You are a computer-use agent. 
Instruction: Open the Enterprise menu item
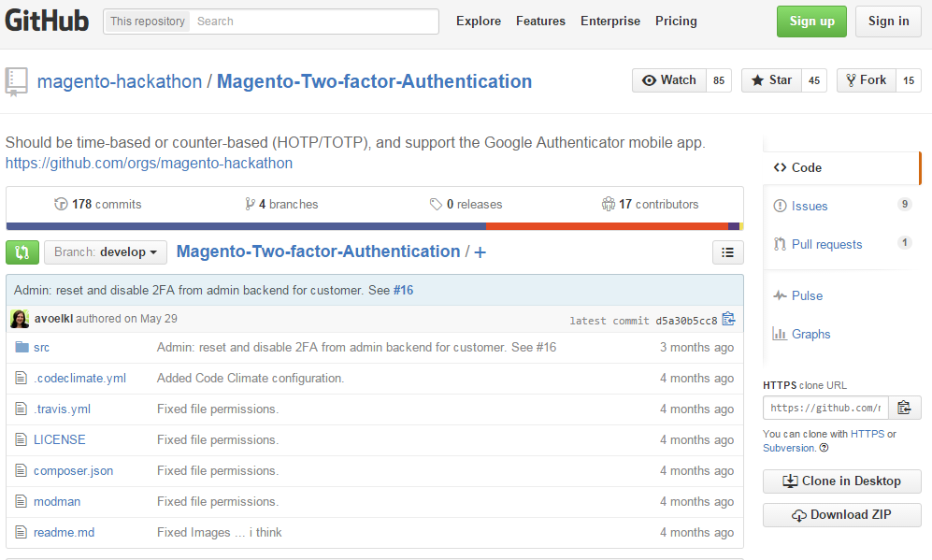pyautogui.click(x=609, y=21)
